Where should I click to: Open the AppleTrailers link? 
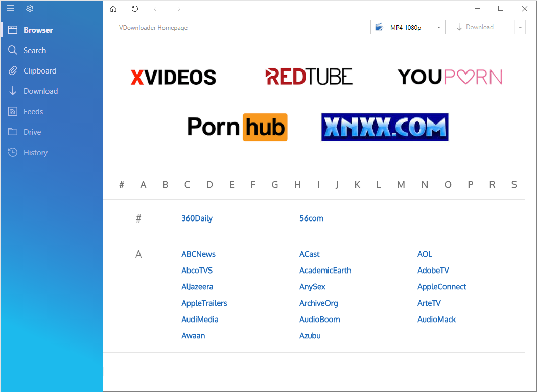click(204, 303)
